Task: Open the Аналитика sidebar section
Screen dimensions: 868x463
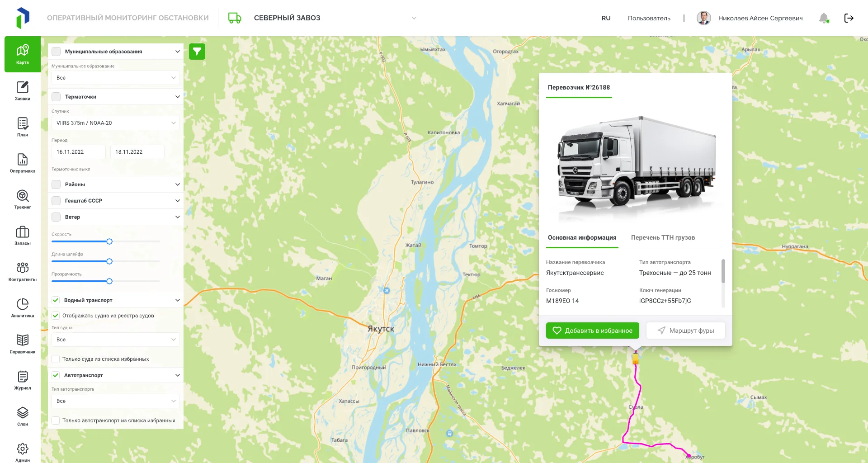Action: [x=23, y=307]
